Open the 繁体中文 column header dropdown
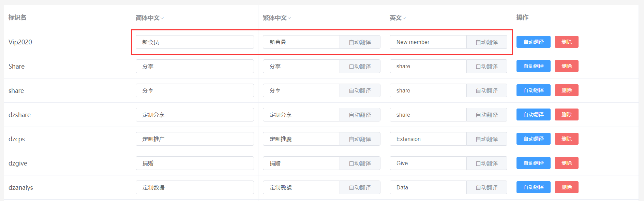This screenshot has width=644, height=201. 289,18
